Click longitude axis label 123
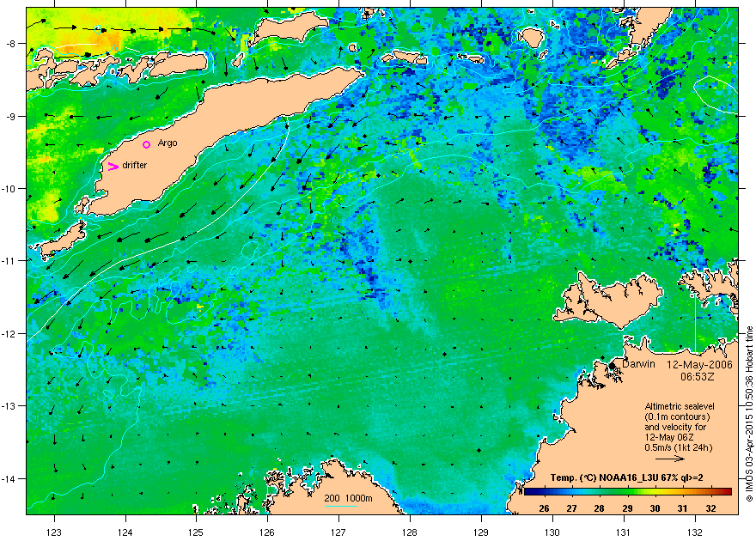The width and height of the screenshot is (756, 541). (54, 532)
